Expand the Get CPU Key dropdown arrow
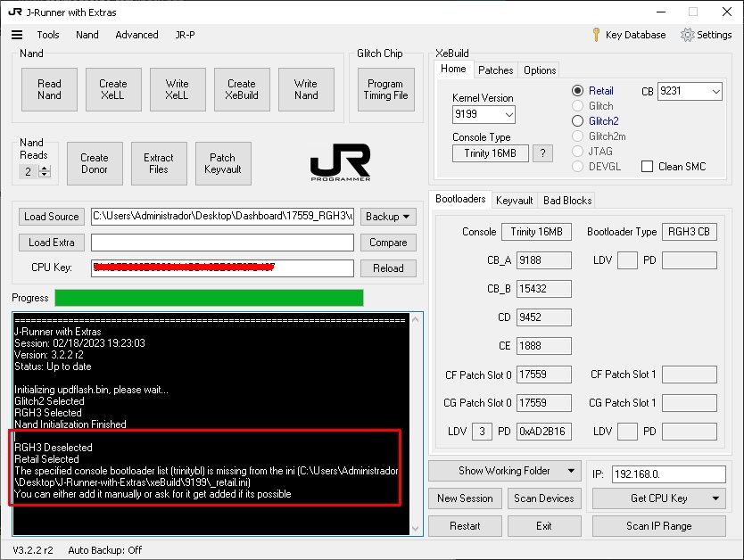This screenshot has height=560, width=744. [715, 498]
